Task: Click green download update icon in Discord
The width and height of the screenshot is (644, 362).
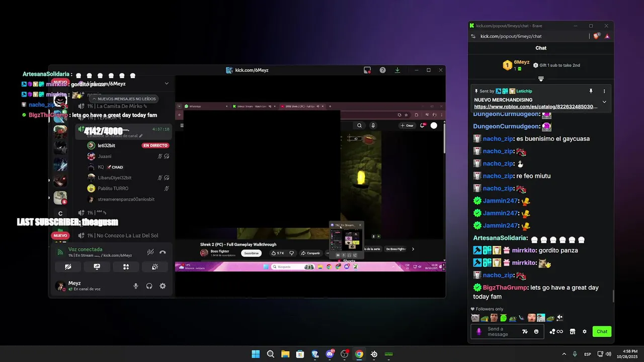Action: click(x=397, y=70)
